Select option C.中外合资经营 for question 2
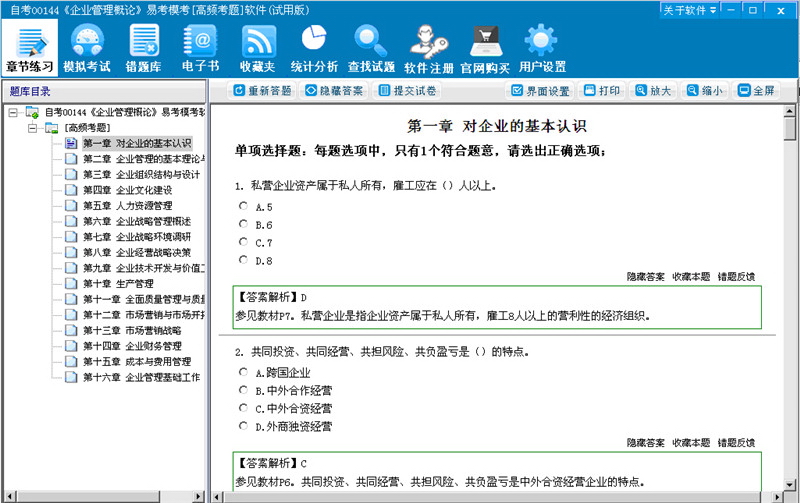This screenshot has height=503, width=800. tap(243, 408)
